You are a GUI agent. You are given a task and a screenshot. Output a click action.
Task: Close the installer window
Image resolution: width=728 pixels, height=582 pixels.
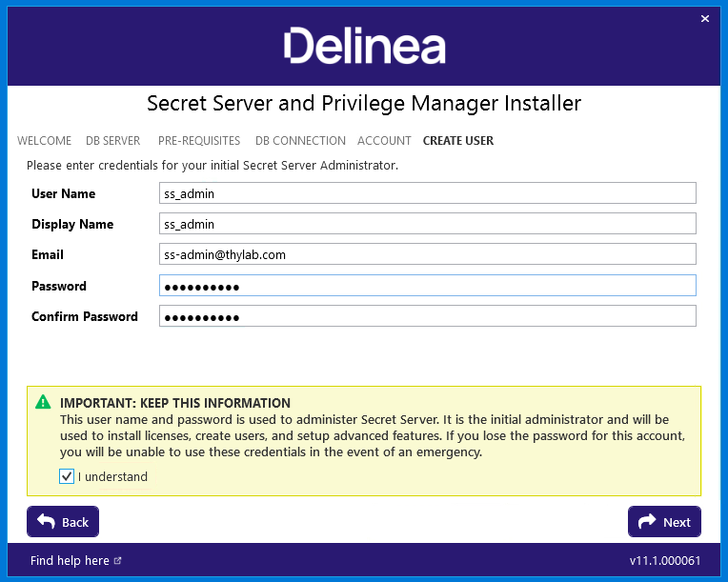[705, 18]
